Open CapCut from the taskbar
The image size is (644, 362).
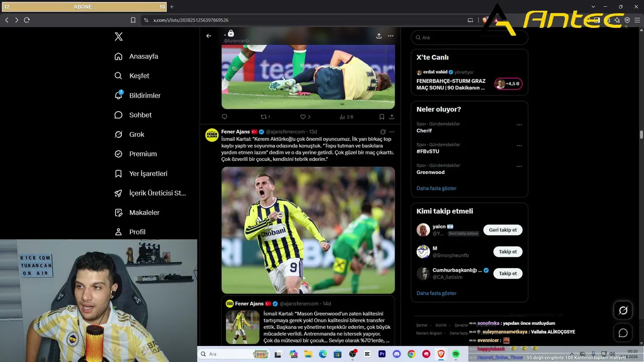click(x=367, y=354)
